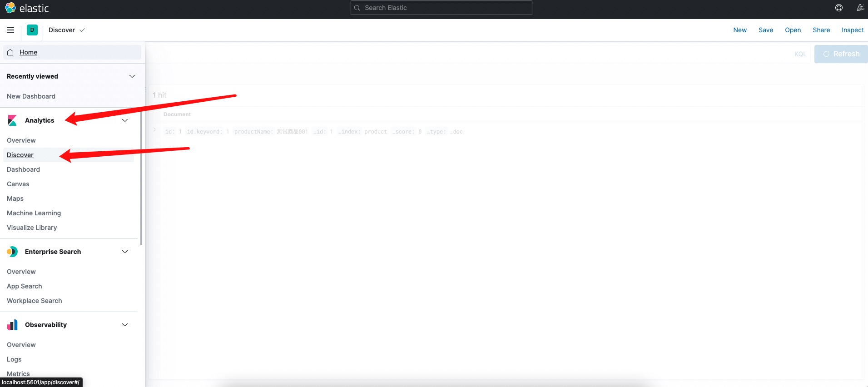Image resolution: width=868 pixels, height=387 pixels.
Task: Open New Dashboard from recently viewed
Action: [31, 96]
